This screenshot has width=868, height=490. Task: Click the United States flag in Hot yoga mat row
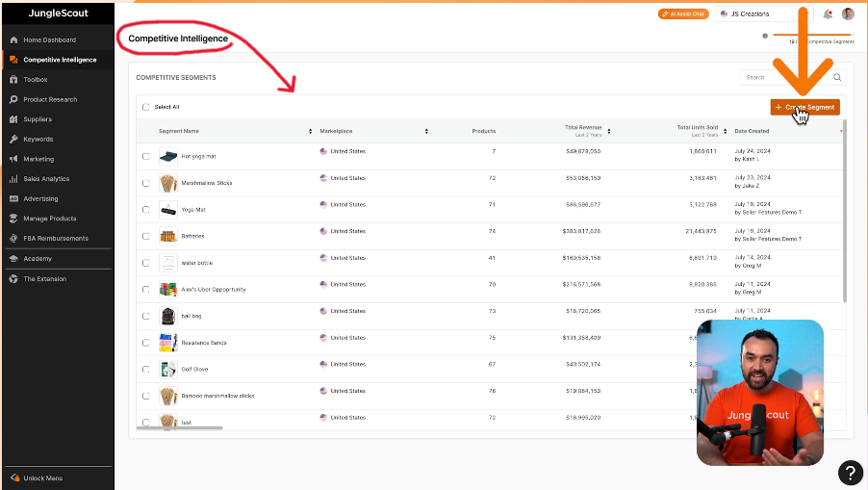323,151
